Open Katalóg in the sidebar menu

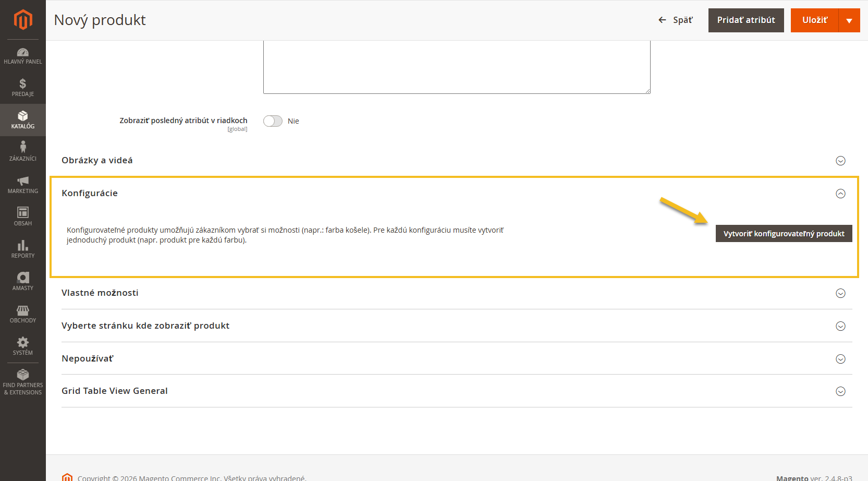23,119
